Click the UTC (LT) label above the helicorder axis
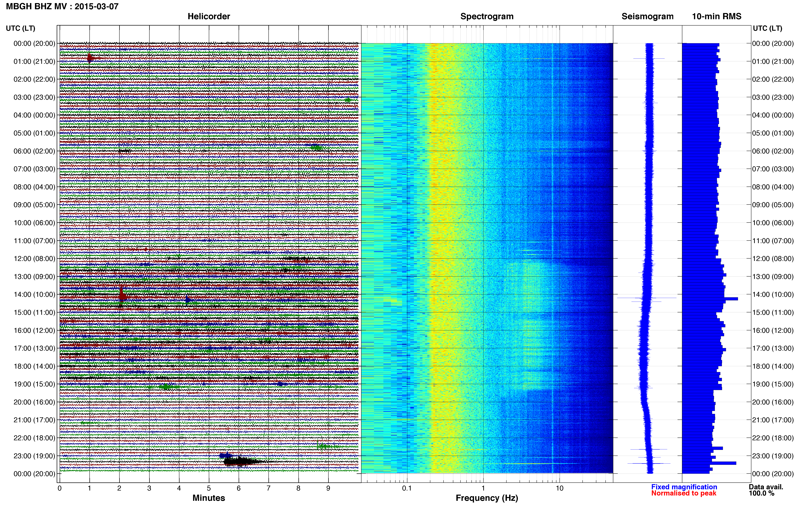 21,28
